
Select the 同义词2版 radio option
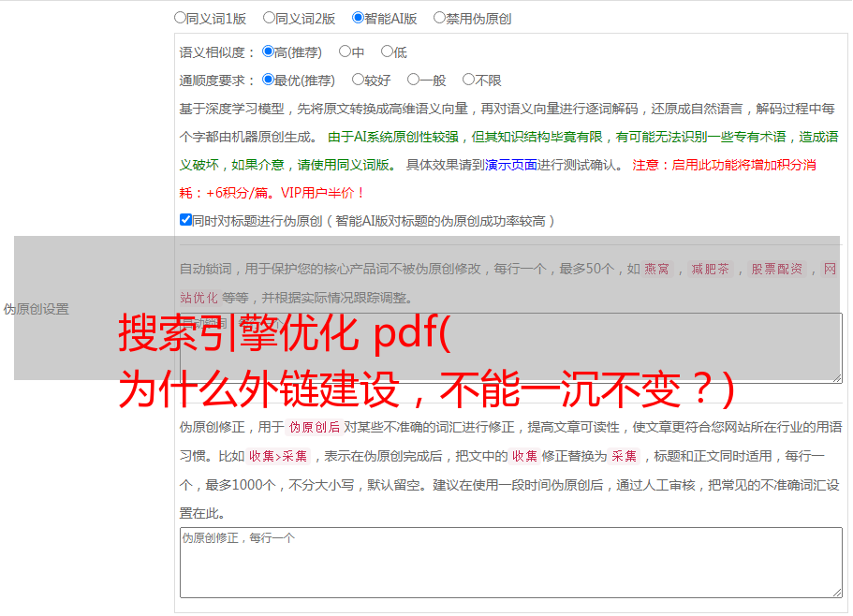click(269, 18)
